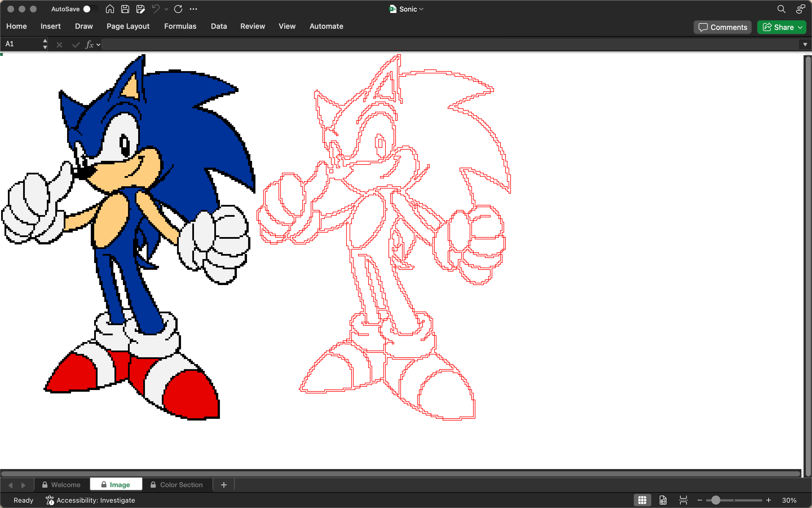
Task: Click the Undo arrow icon
Action: coord(156,9)
